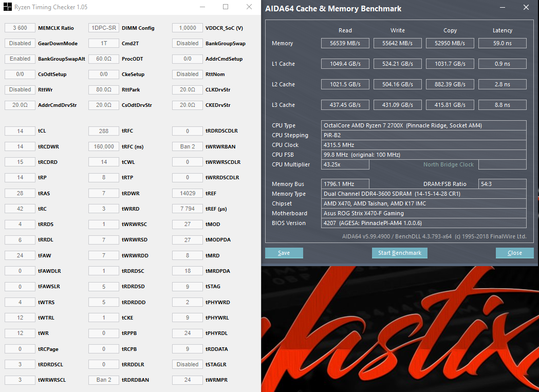This screenshot has height=392, width=539.
Task: Click the tREF value 14029
Action: (188, 193)
